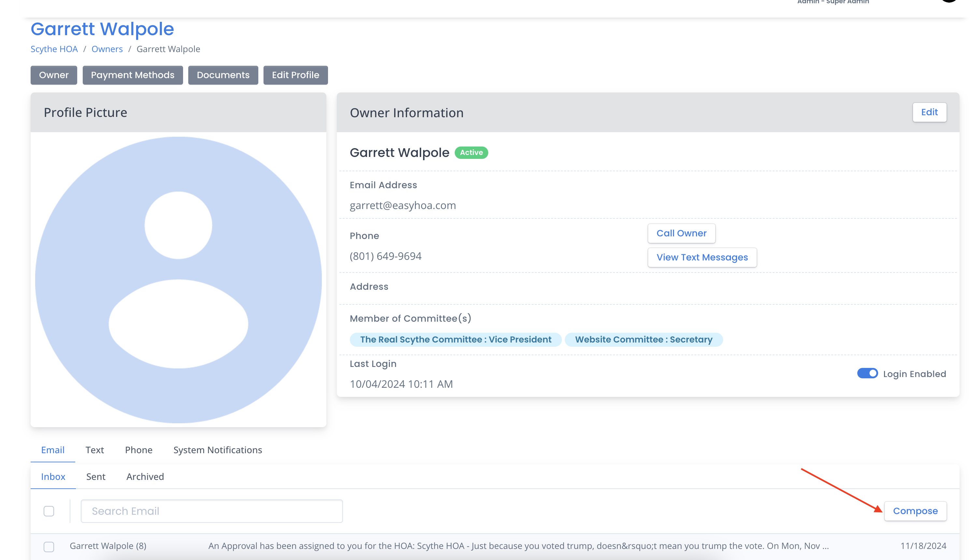Image resolution: width=970 pixels, height=560 pixels.
Task: Click Edit in Owner Information header
Action: point(929,112)
